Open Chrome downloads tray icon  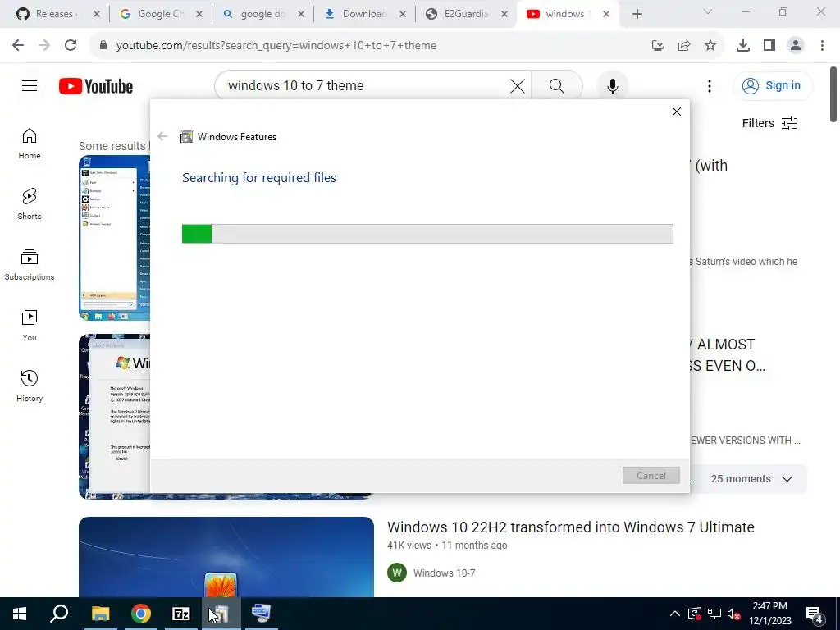[x=742, y=45]
